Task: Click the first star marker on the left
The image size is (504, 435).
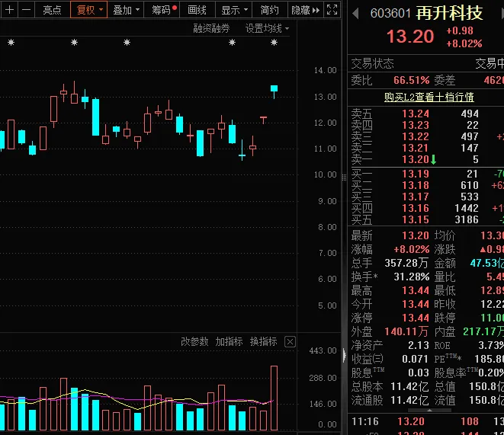Action: (11, 43)
